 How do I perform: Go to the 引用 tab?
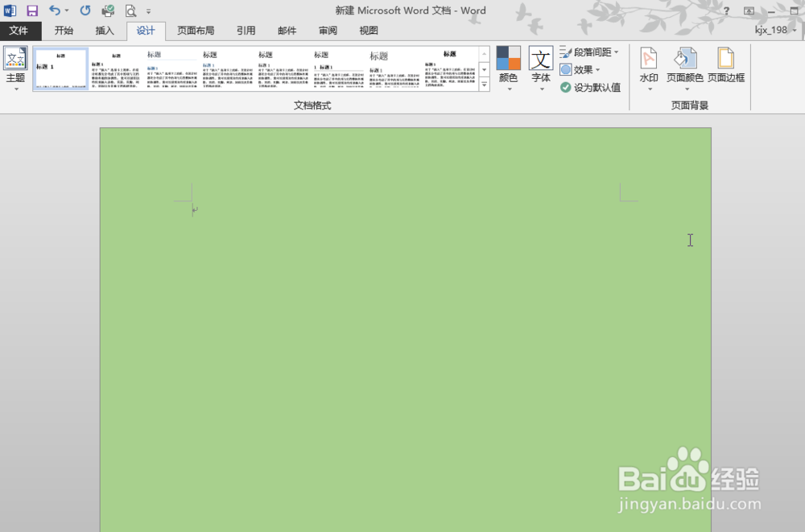coord(246,31)
